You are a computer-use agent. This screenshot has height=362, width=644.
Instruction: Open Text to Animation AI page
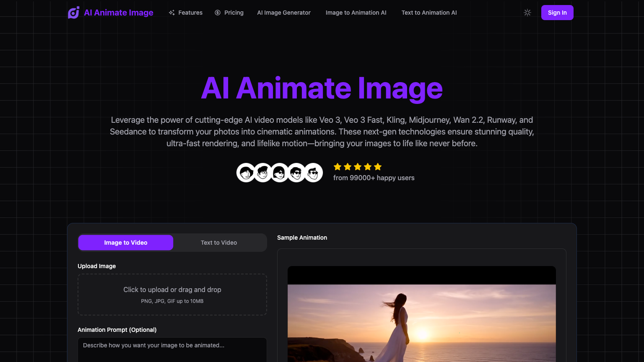pyautogui.click(x=429, y=13)
